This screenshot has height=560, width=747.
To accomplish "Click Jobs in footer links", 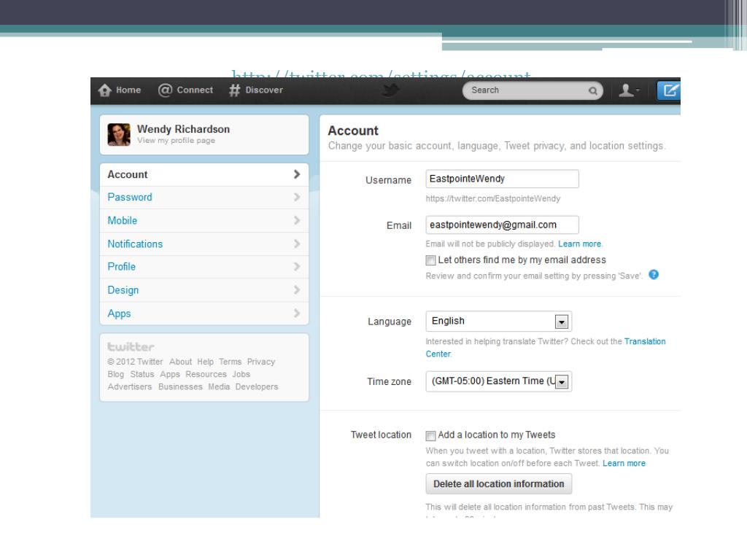I will [241, 374].
